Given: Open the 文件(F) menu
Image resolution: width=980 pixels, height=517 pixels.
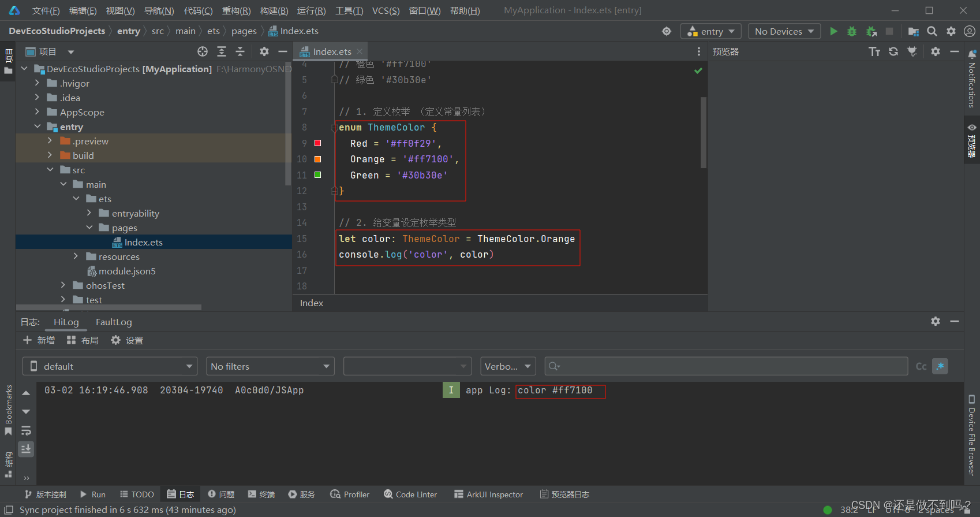Looking at the screenshot, I should pos(46,11).
